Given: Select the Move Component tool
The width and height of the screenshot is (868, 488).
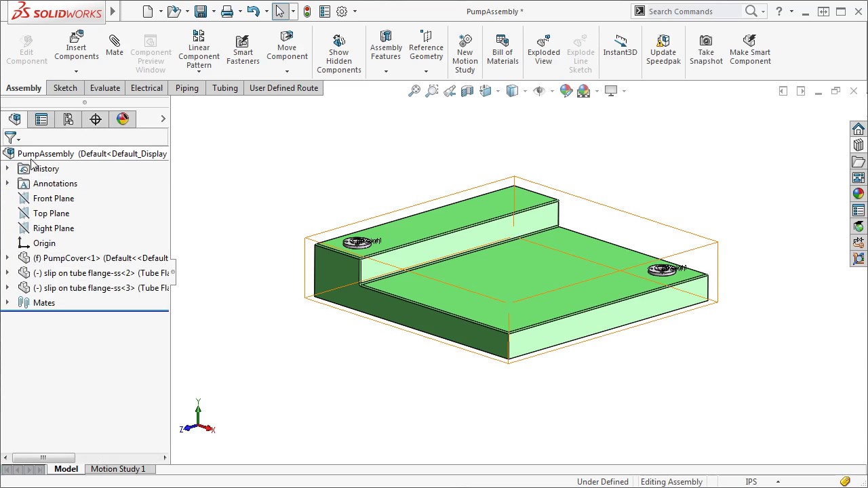Looking at the screenshot, I should [287, 45].
